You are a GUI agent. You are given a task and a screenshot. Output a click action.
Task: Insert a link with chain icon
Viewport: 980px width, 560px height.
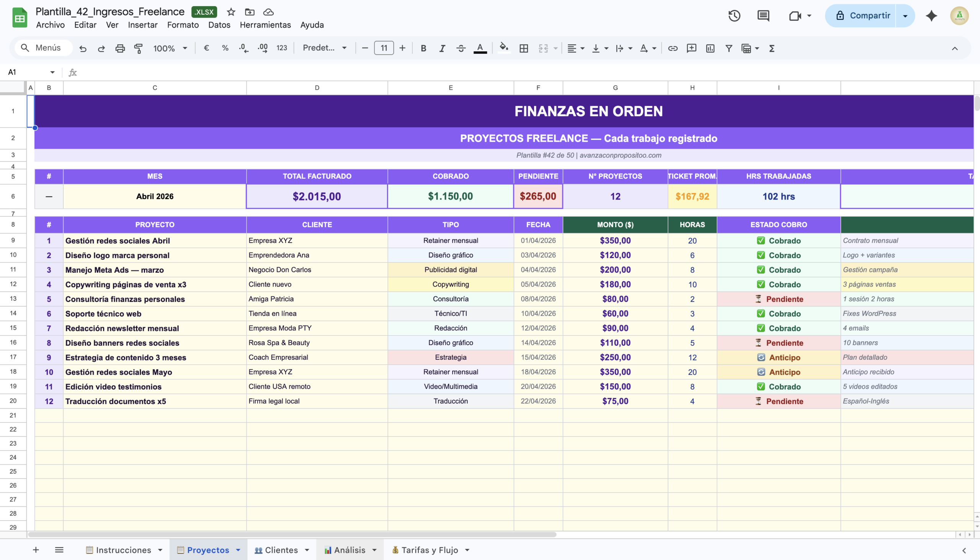tap(673, 49)
